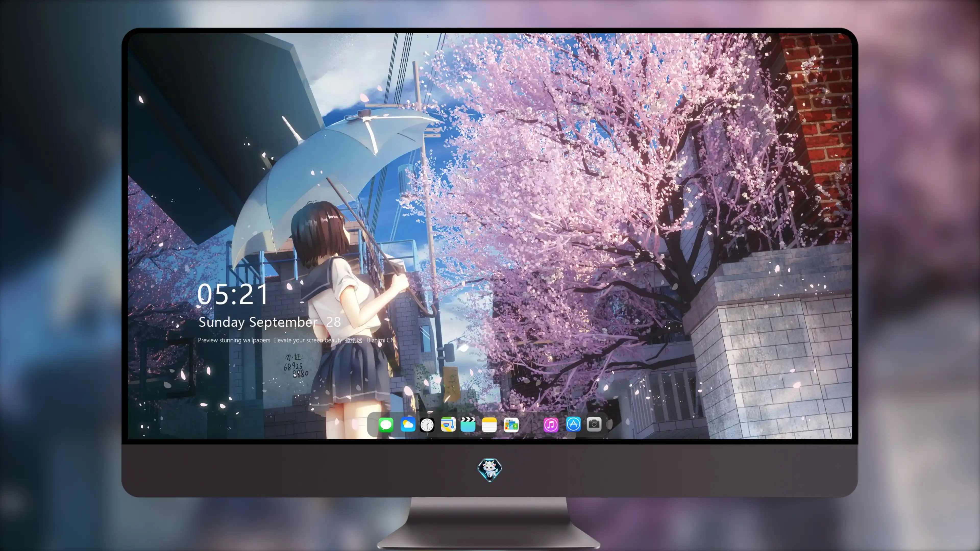This screenshot has width=980, height=551.
Task: Open the green Messages app in the dock
Action: (386, 424)
